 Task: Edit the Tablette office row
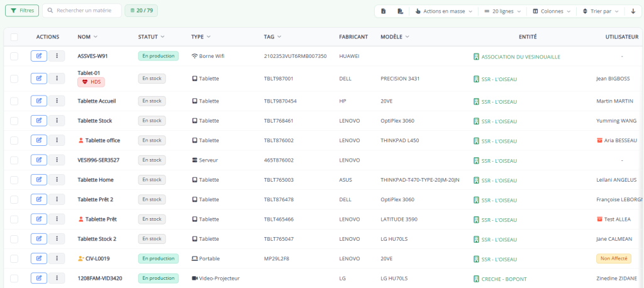coord(39,140)
